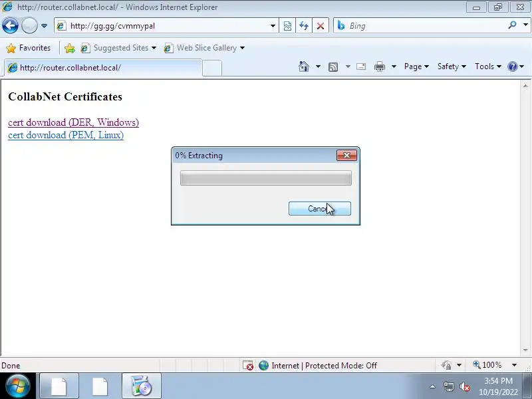This screenshot has height=399, width=532.
Task: Expand the Home button dropdown arrow
Action: click(318, 66)
